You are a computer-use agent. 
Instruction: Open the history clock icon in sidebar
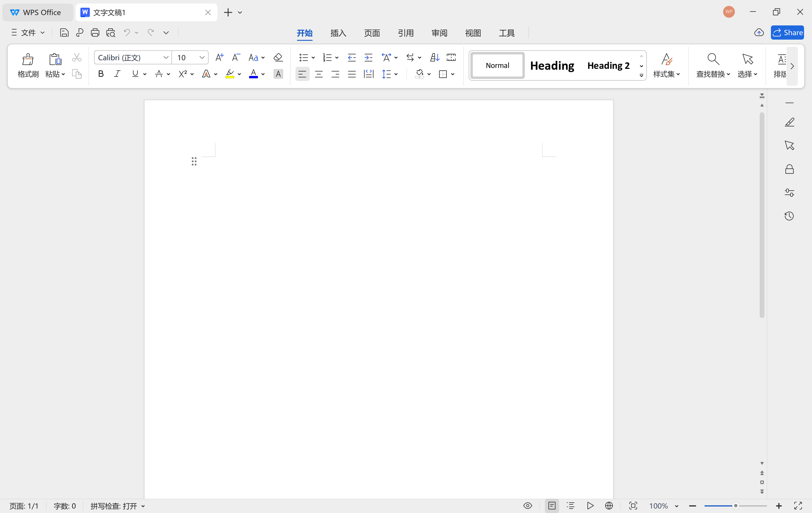789,216
